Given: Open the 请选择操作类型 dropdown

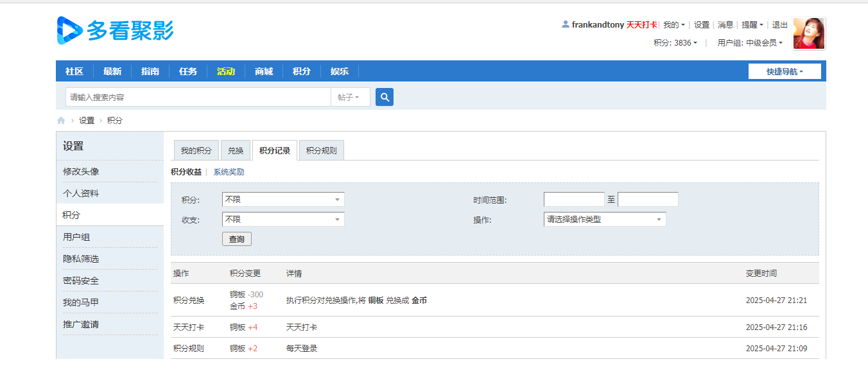Looking at the screenshot, I should (x=604, y=220).
